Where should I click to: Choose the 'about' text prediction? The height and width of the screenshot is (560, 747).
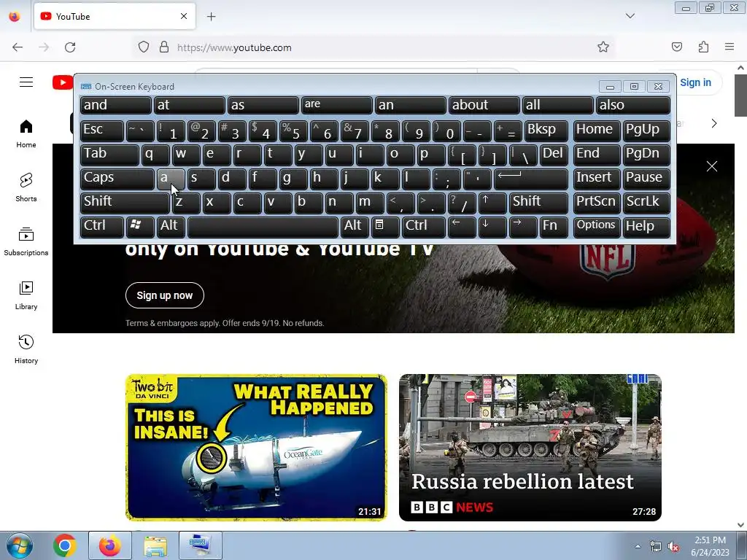[484, 105]
